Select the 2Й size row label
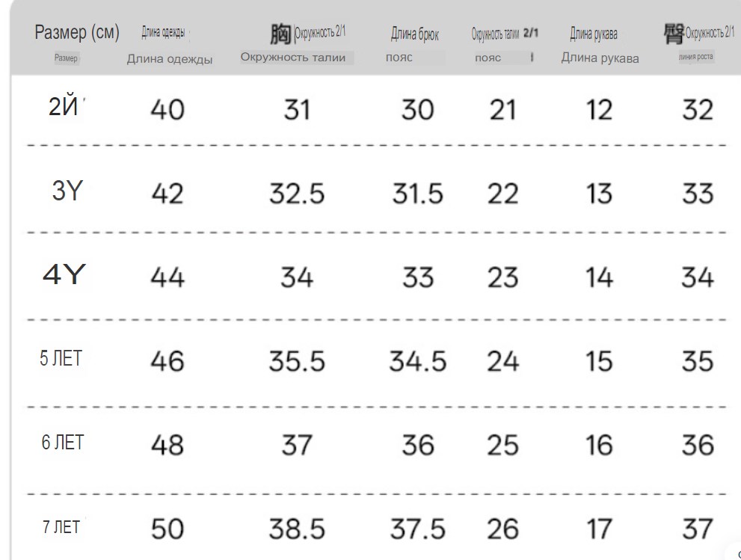Image resolution: width=741 pixels, height=560 pixels. click(x=64, y=107)
